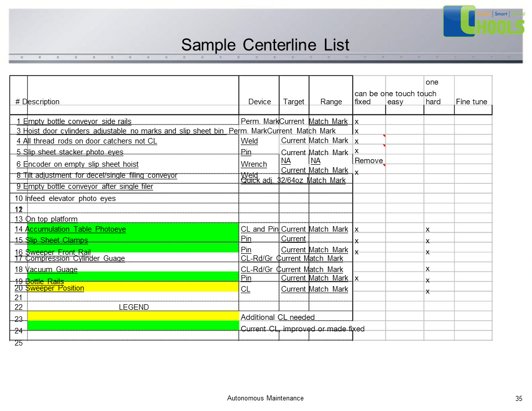Click the Description column header
Image resolution: width=532 pixels, height=411 pixels.
(x=41, y=102)
